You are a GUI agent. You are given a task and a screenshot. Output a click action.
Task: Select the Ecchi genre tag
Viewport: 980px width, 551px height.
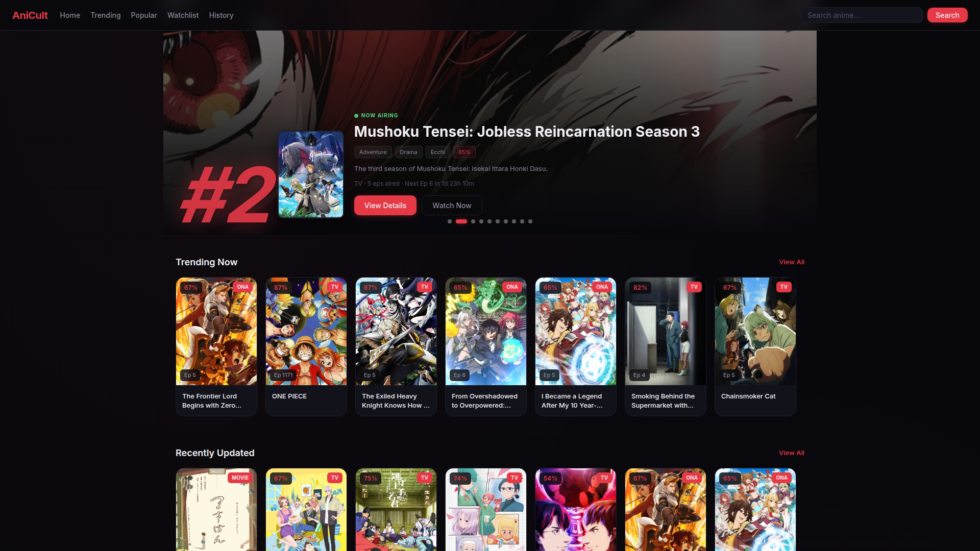click(438, 152)
